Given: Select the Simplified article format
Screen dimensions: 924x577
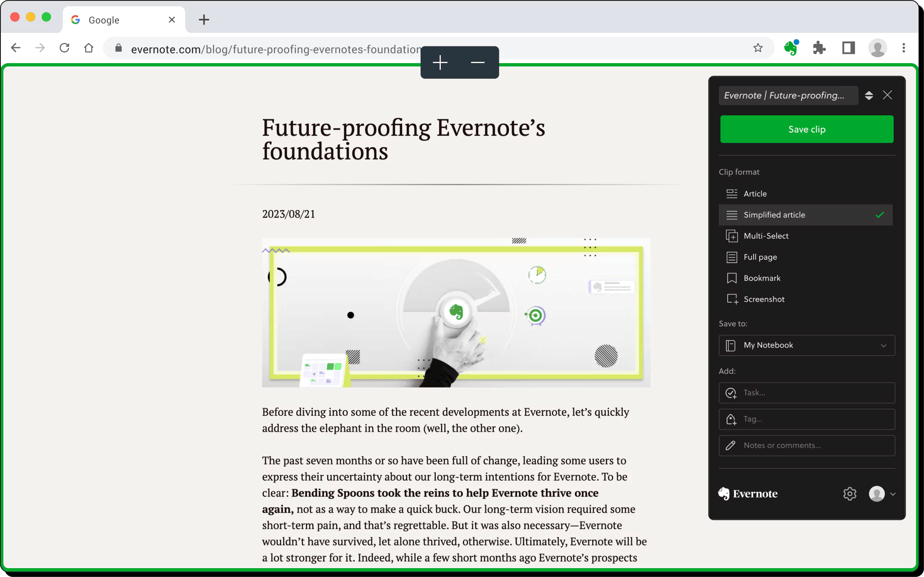Looking at the screenshot, I should click(x=774, y=214).
